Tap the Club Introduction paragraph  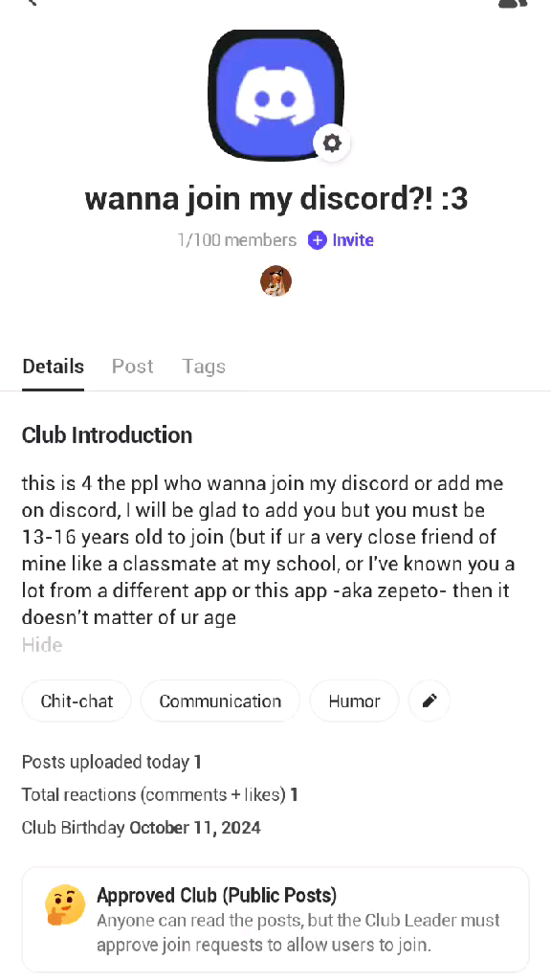pos(269,550)
